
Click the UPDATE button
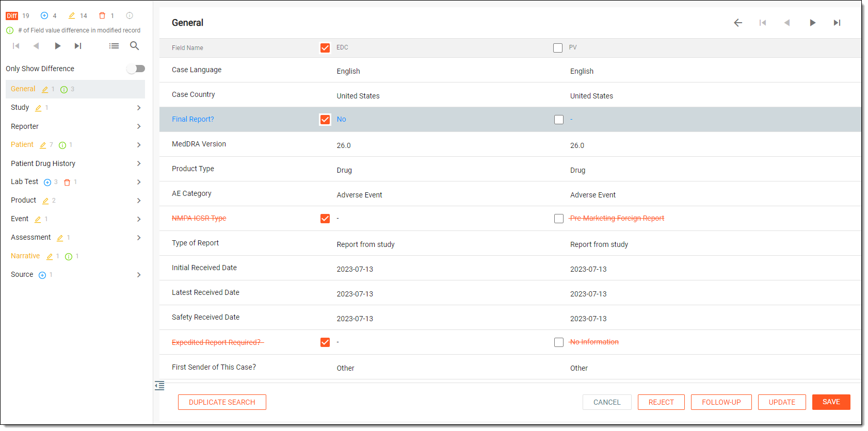(x=782, y=402)
